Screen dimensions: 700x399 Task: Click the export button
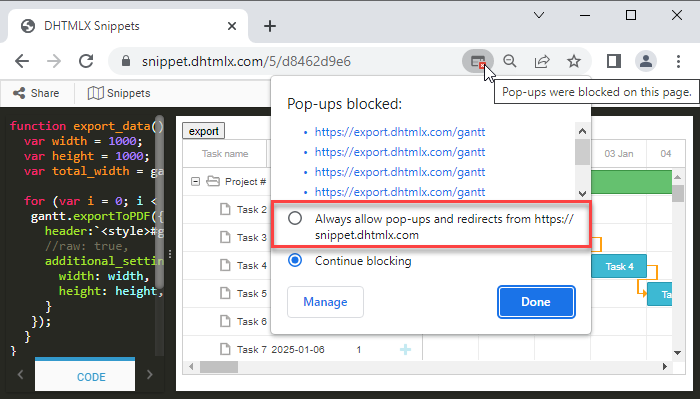click(x=204, y=131)
